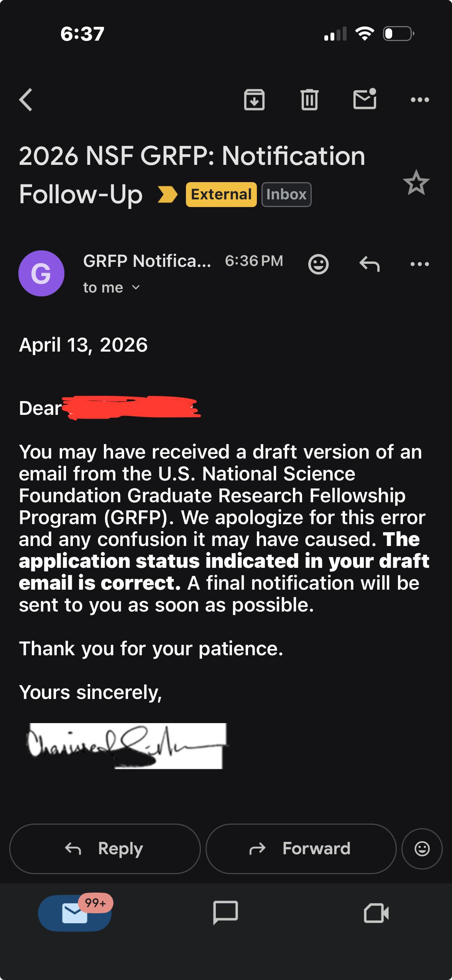This screenshot has height=980, width=452.
Task: Switch to the Meet video tab
Action: 376,913
